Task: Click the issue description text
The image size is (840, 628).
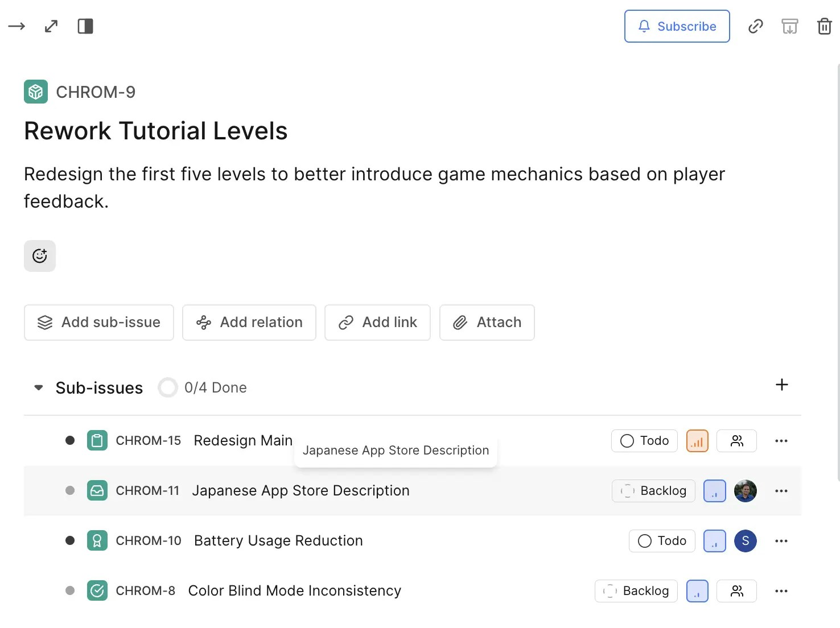Action: click(374, 188)
